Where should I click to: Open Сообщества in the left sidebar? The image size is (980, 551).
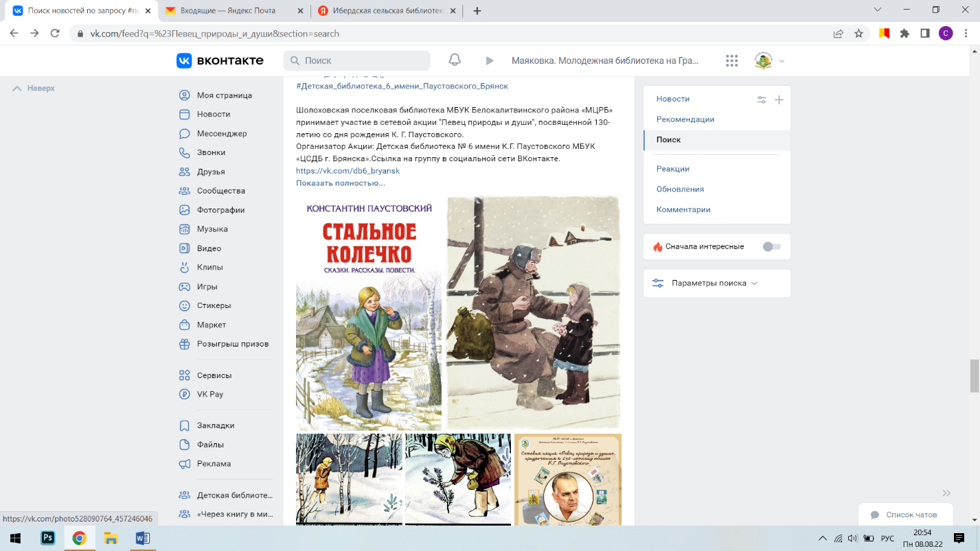(x=221, y=191)
